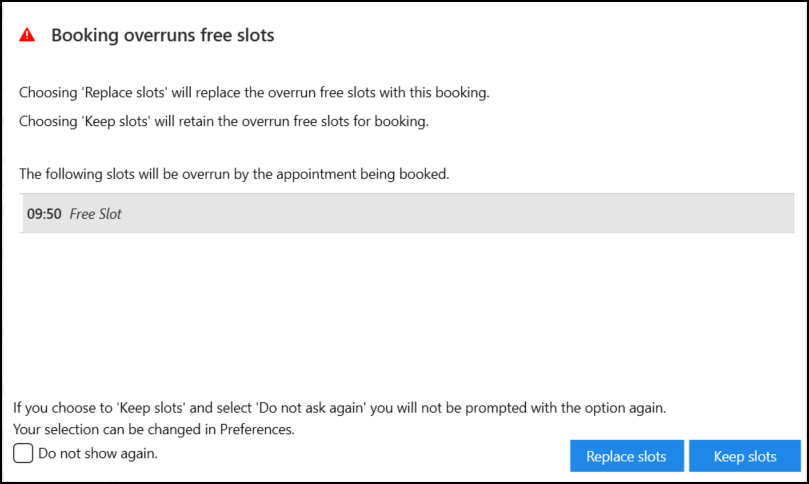Screen dimensions: 809x484
Task: Choose the Keep slots button
Action: 744,456
